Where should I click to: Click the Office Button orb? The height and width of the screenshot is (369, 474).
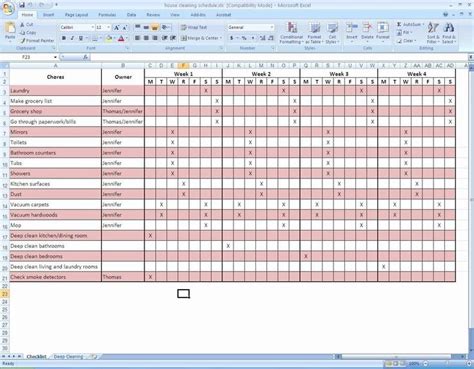click(7, 9)
